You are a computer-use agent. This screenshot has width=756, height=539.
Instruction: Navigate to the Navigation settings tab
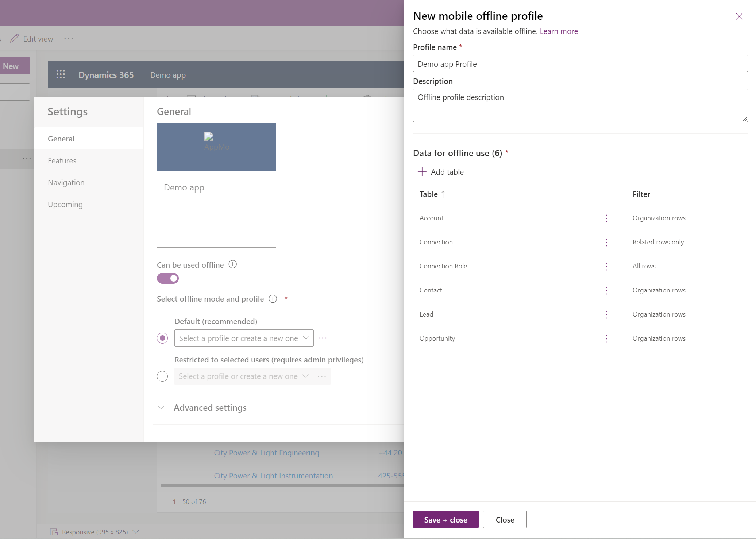tap(66, 182)
